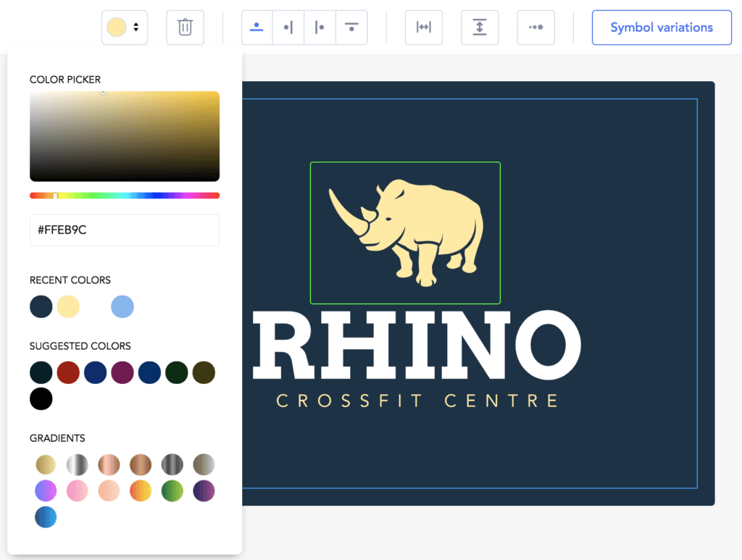
Task: Select the navy recent color swatch
Action: pyautogui.click(x=41, y=306)
